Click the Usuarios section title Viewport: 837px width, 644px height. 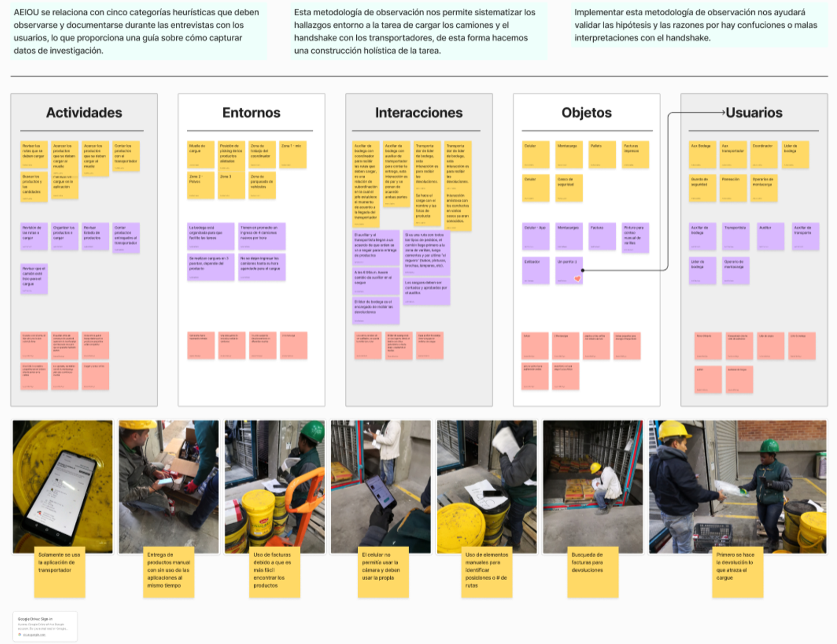754,112
